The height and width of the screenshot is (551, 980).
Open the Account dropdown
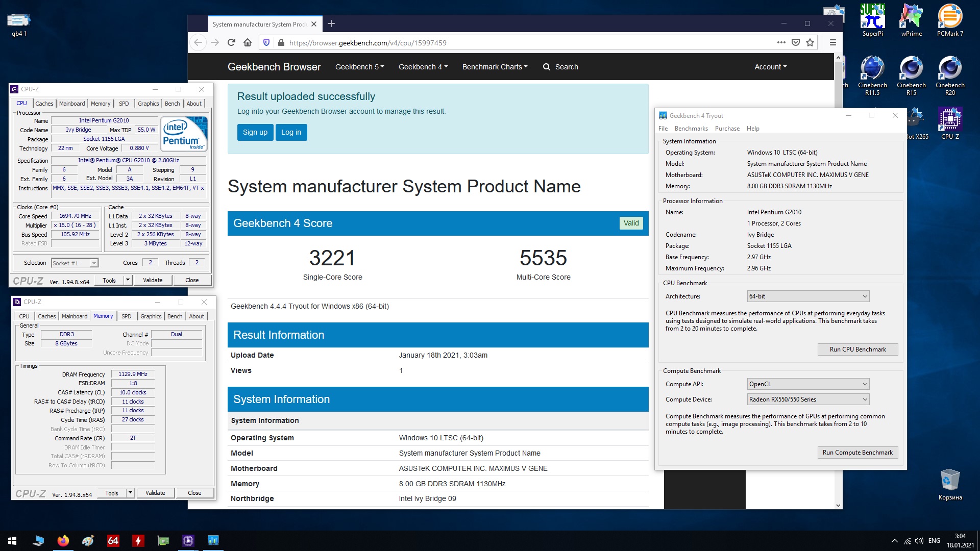770,67
